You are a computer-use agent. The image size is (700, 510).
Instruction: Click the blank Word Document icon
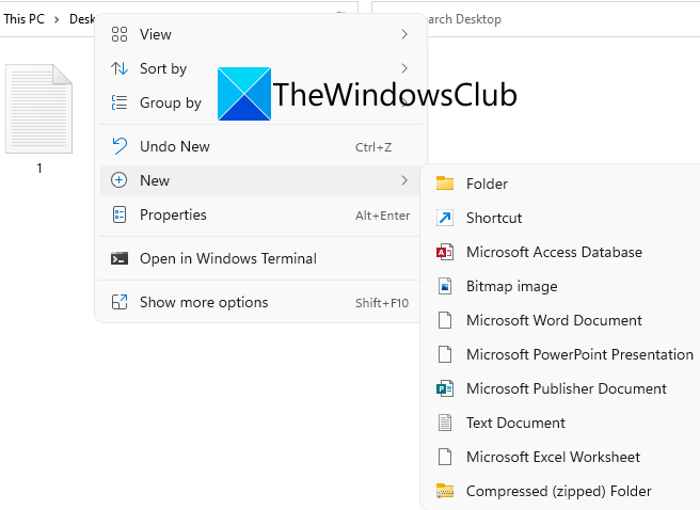coord(445,321)
